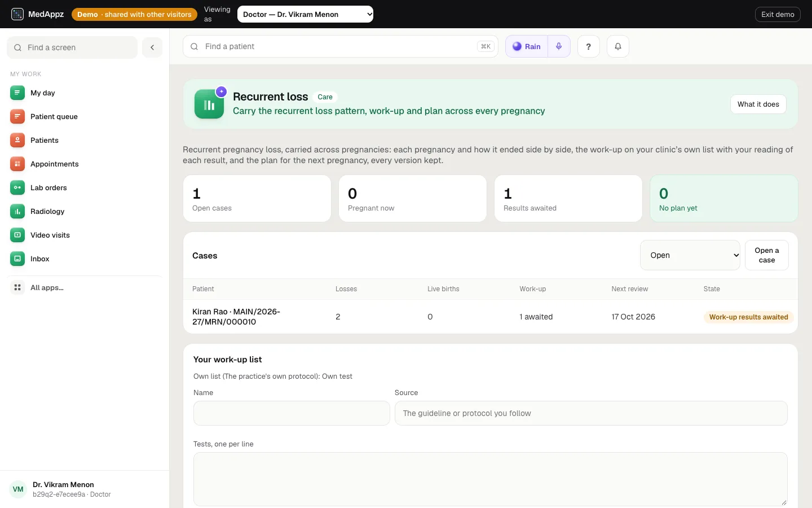Click the Open a case button
812x508 pixels.
(x=767, y=255)
